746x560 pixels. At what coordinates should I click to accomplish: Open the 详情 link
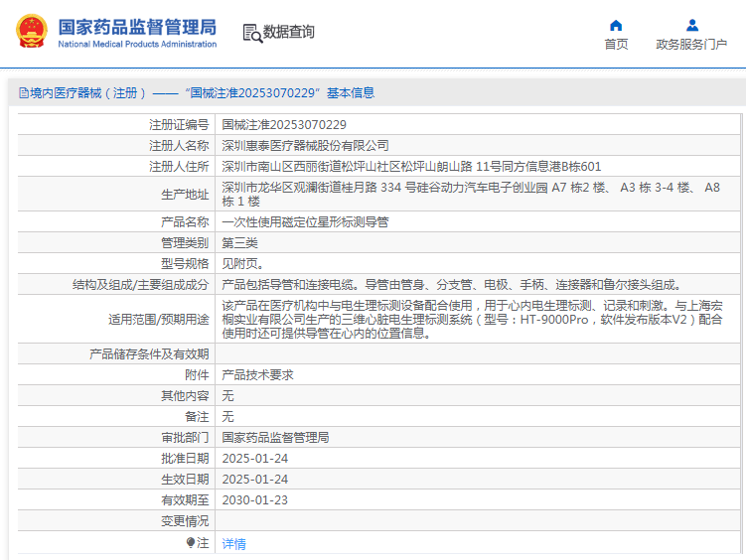pyautogui.click(x=233, y=544)
